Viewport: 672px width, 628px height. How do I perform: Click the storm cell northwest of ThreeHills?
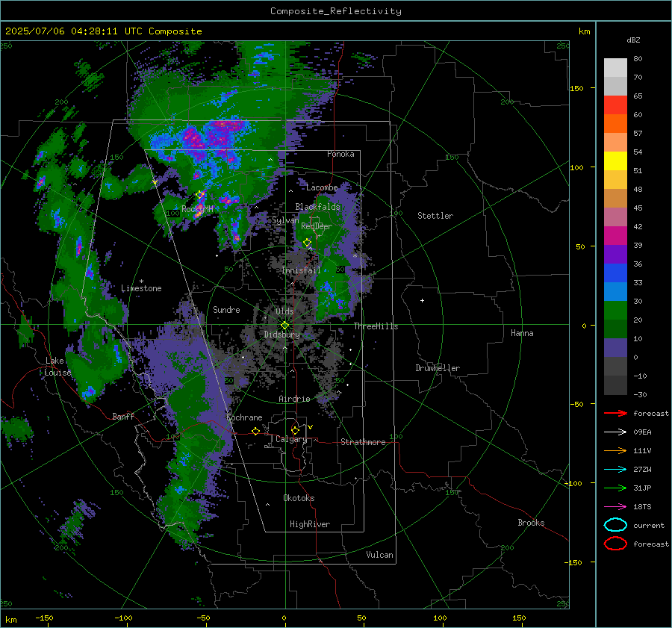pos(332,293)
